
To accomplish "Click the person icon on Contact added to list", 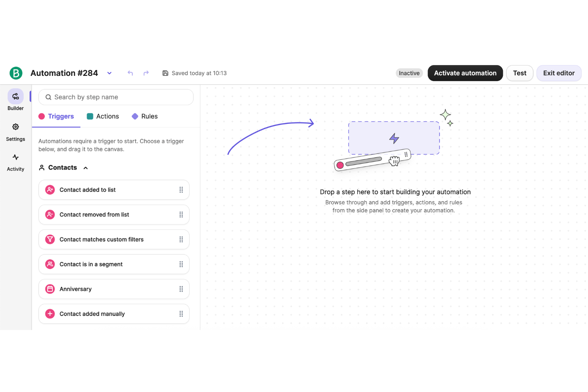I will coord(50,189).
